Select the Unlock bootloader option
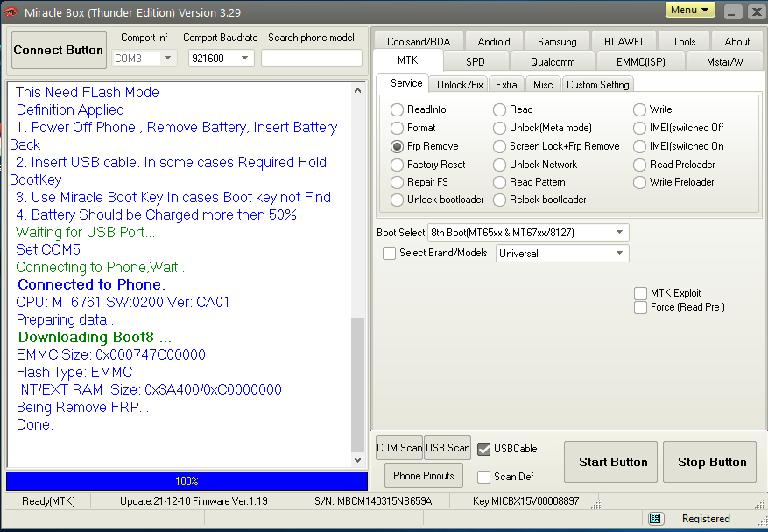Viewport: 768px width, 532px height. tap(397, 199)
